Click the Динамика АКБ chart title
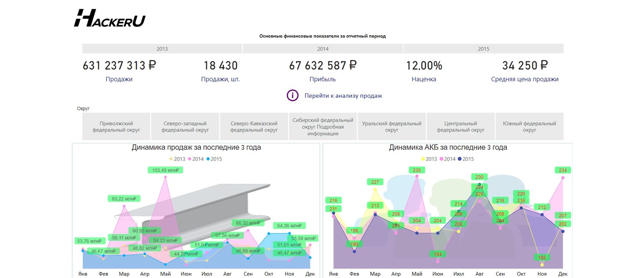644x278 pixels. tap(448, 147)
